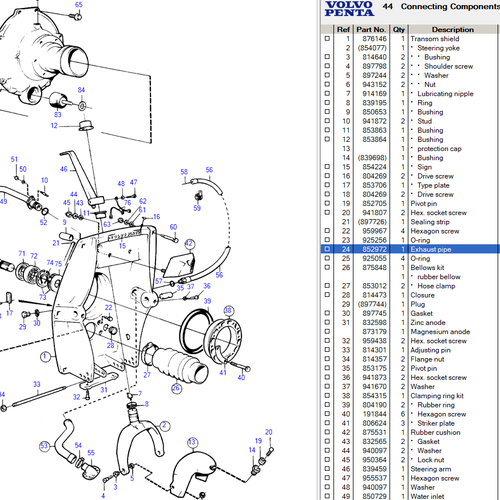Click the 'rubber bellow' description
This screenshot has height=500, width=500.
[x=439, y=277]
